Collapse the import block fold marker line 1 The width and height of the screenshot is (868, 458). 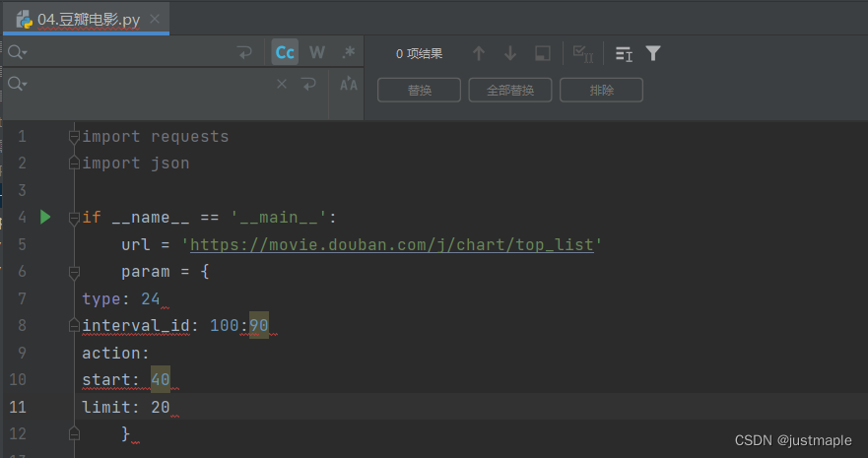(74, 137)
